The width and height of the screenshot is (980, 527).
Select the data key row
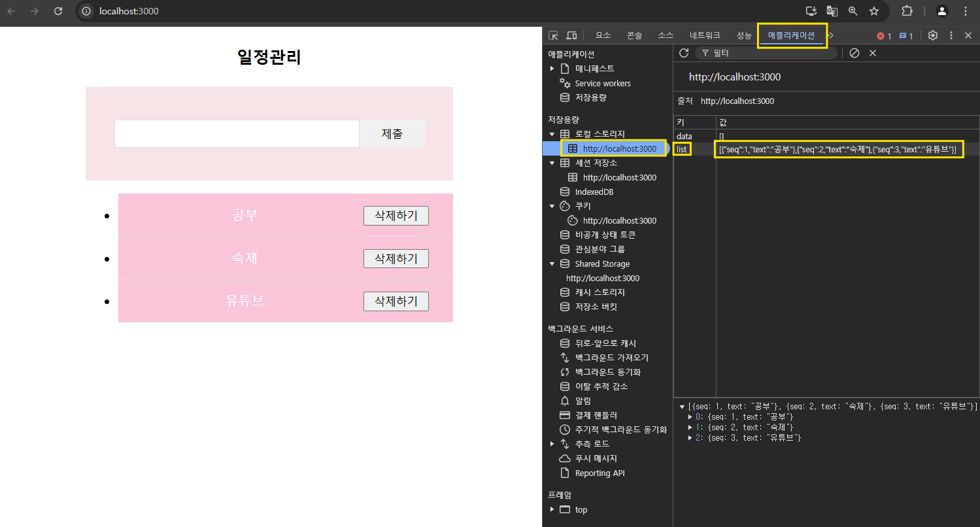coord(826,136)
